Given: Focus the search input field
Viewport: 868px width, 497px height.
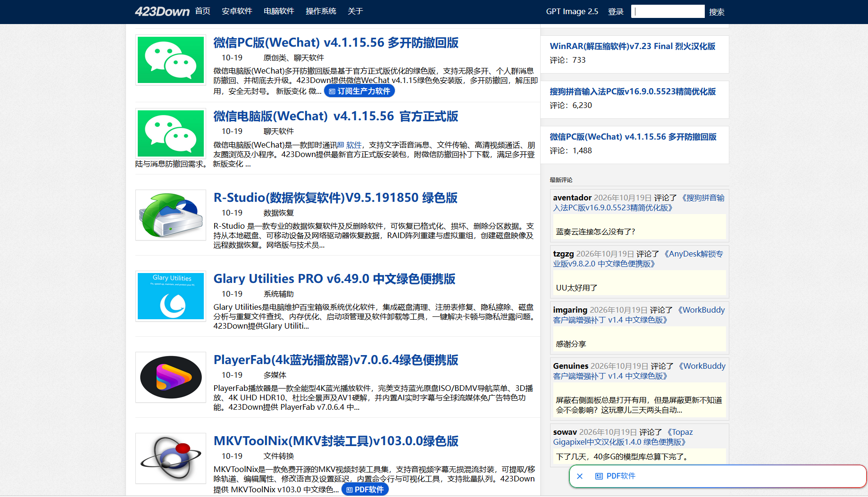Looking at the screenshot, I should click(668, 11).
